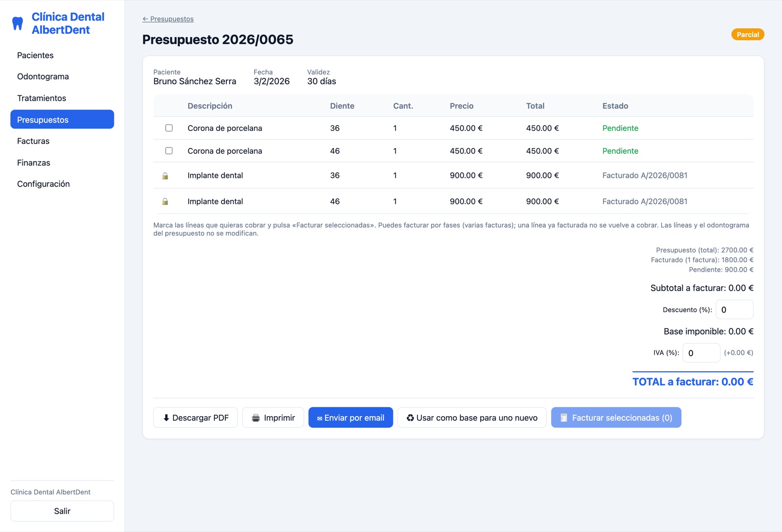
Task: Click the printer icon in Imprimir
Action: click(x=256, y=418)
